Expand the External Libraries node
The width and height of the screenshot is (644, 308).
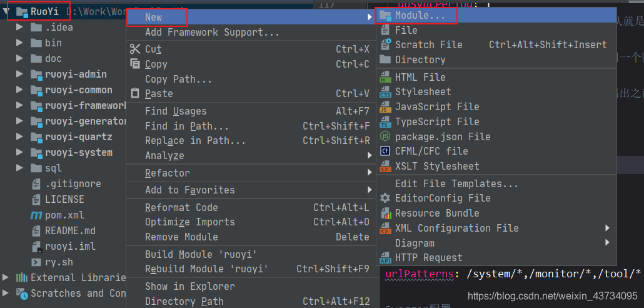point(6,277)
